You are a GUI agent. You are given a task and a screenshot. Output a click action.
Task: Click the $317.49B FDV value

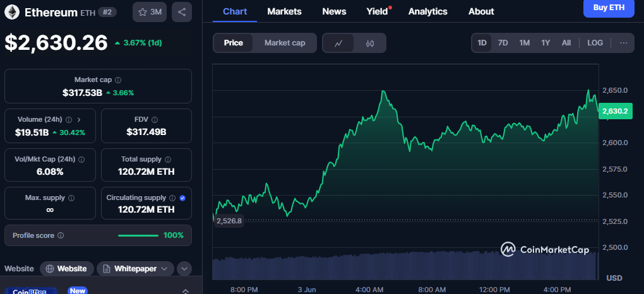pyautogui.click(x=146, y=132)
